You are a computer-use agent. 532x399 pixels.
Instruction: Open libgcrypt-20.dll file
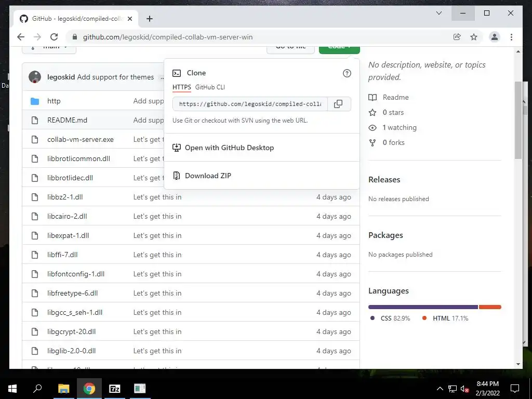click(x=72, y=331)
